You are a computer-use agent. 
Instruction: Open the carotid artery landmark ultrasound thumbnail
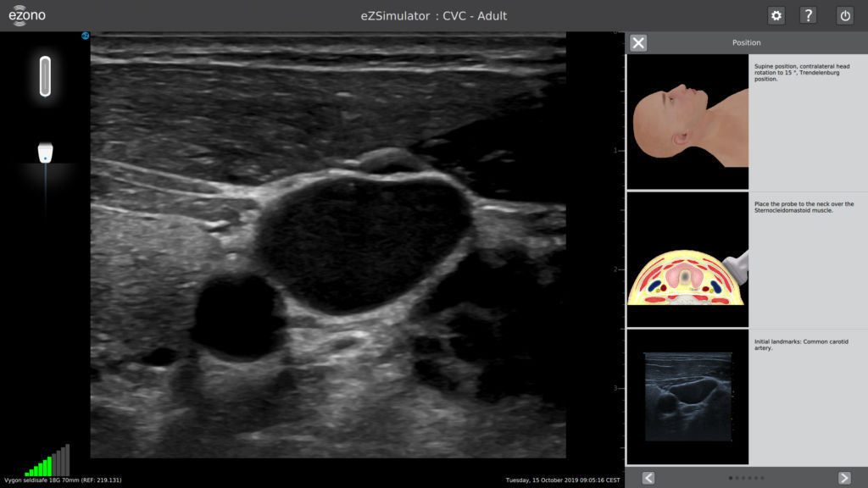[x=687, y=396]
